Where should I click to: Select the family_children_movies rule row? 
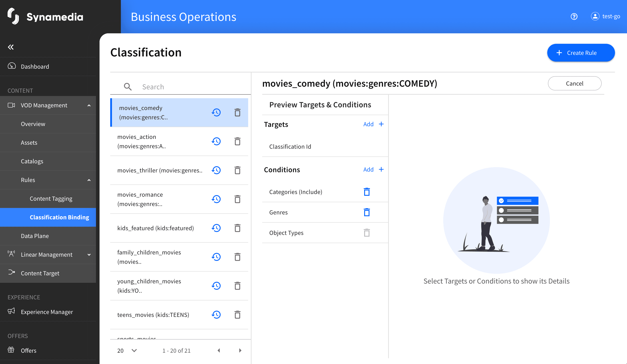pos(179,257)
